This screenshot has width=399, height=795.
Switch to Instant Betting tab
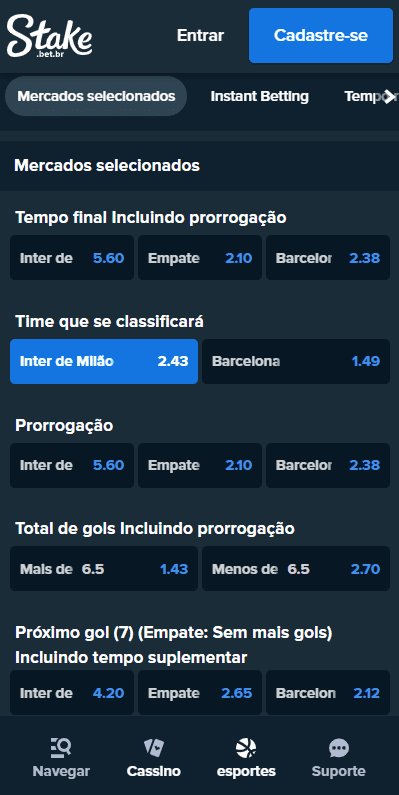click(260, 96)
